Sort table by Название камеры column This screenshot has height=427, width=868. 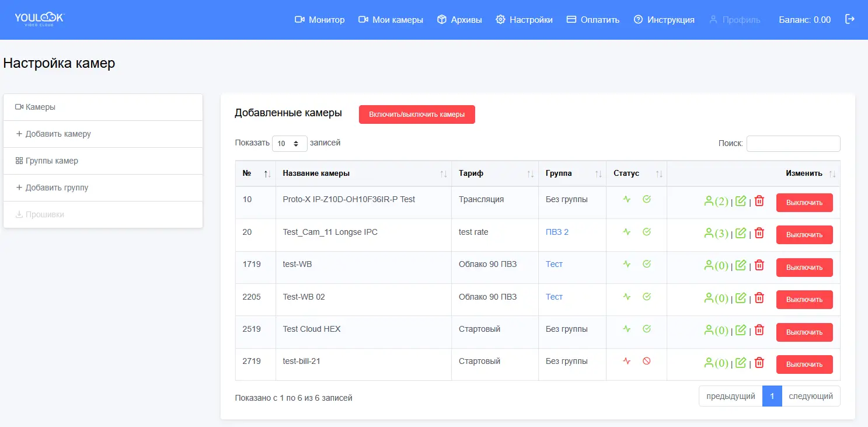[x=364, y=173]
